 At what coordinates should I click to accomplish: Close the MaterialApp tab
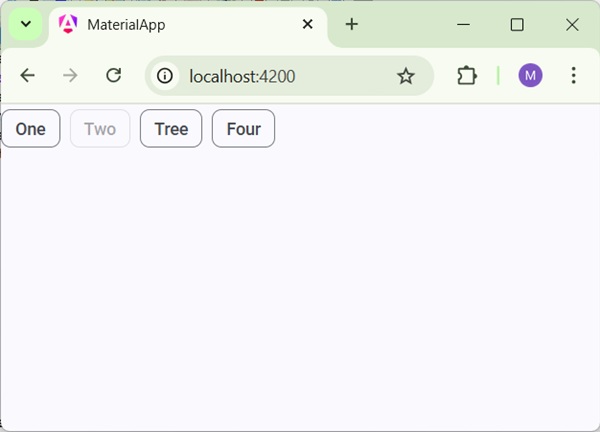tap(308, 24)
